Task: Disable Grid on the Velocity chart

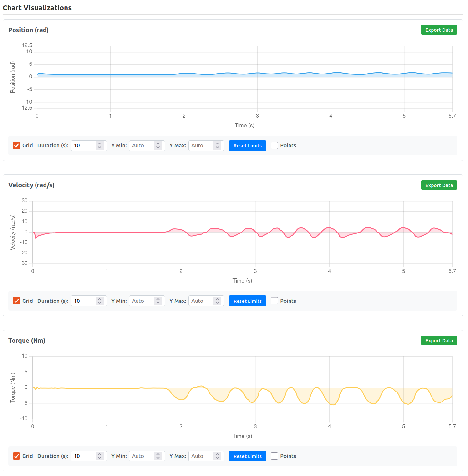Action: tap(16, 301)
